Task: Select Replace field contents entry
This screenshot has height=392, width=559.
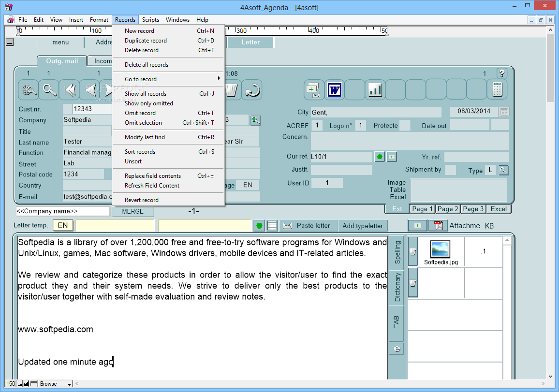Action: 168,176
